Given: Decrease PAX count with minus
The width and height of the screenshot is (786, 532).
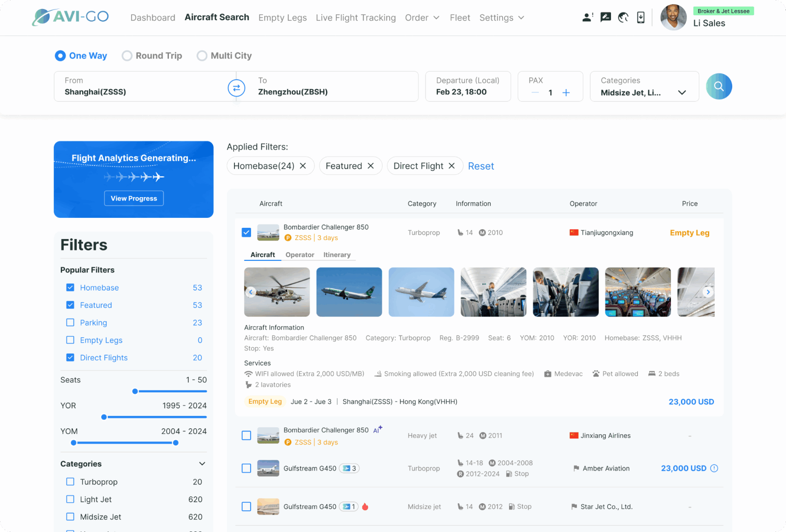Looking at the screenshot, I should (x=535, y=92).
